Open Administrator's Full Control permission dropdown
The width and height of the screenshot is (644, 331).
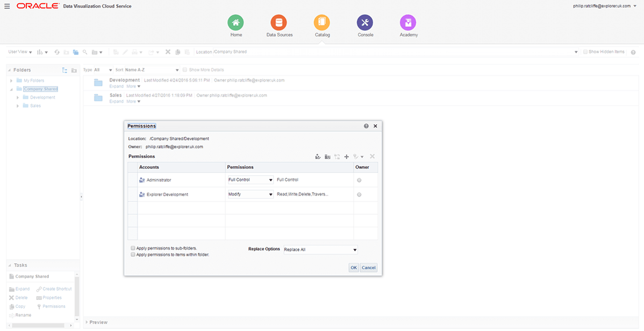(x=251, y=180)
